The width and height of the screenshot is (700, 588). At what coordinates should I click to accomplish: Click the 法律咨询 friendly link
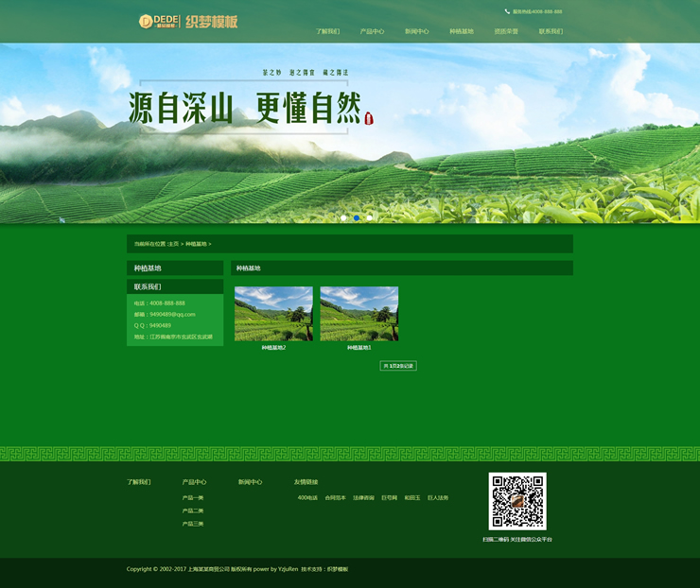[363, 497]
